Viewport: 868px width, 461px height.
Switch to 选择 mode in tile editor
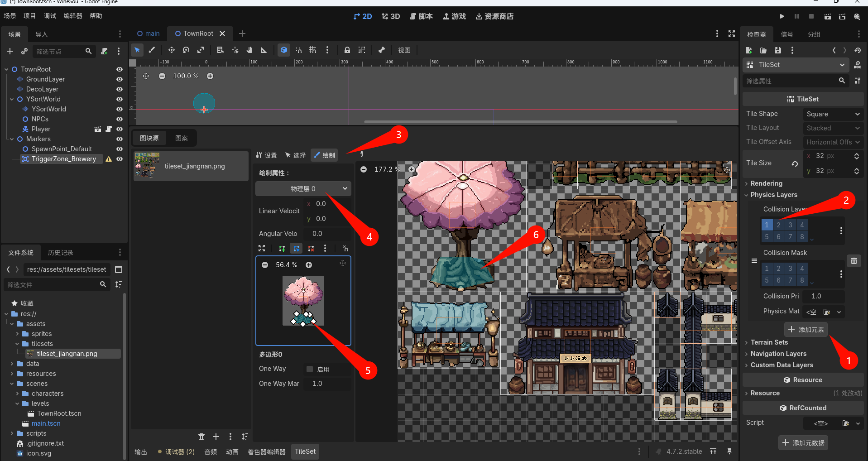(x=295, y=155)
